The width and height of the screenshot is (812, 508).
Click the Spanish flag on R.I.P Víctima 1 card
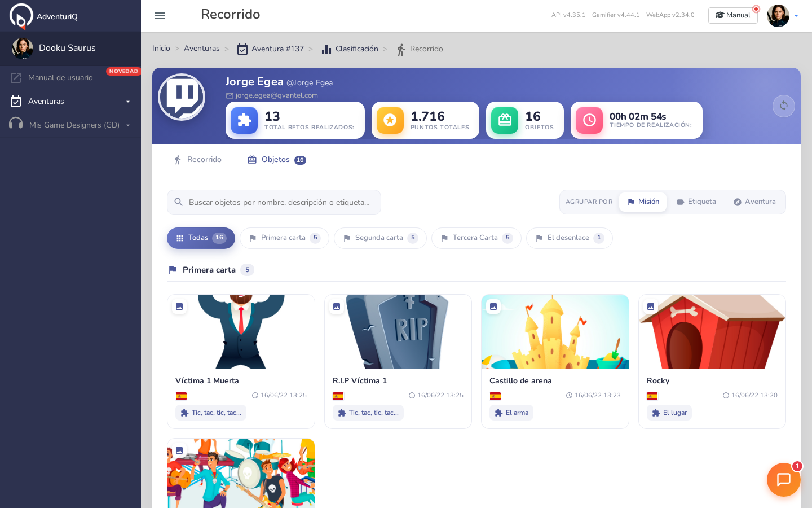pyautogui.click(x=338, y=396)
